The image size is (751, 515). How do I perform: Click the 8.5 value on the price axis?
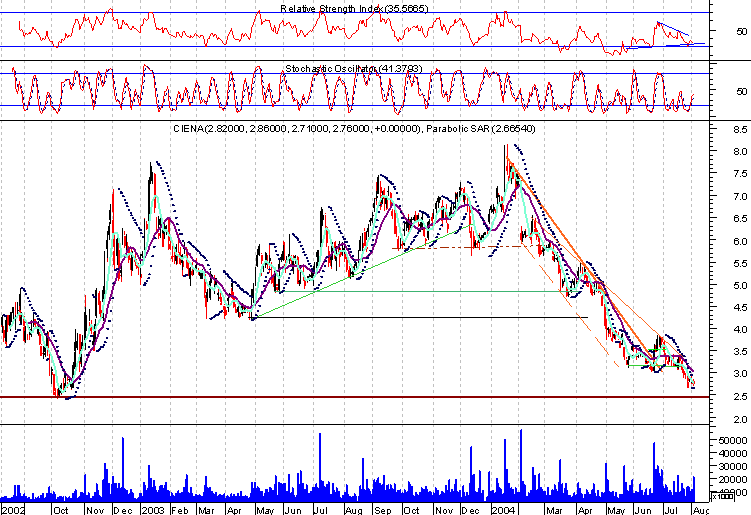[739, 130]
